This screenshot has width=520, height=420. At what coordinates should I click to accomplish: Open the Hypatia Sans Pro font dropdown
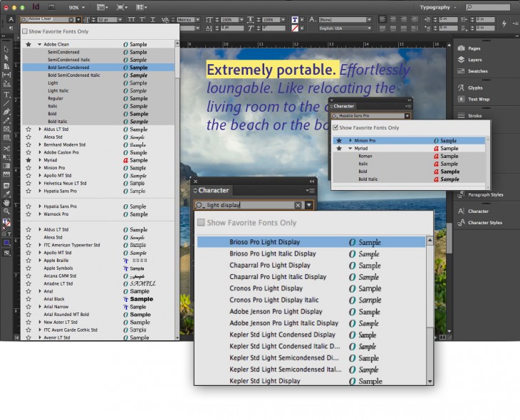(407, 116)
